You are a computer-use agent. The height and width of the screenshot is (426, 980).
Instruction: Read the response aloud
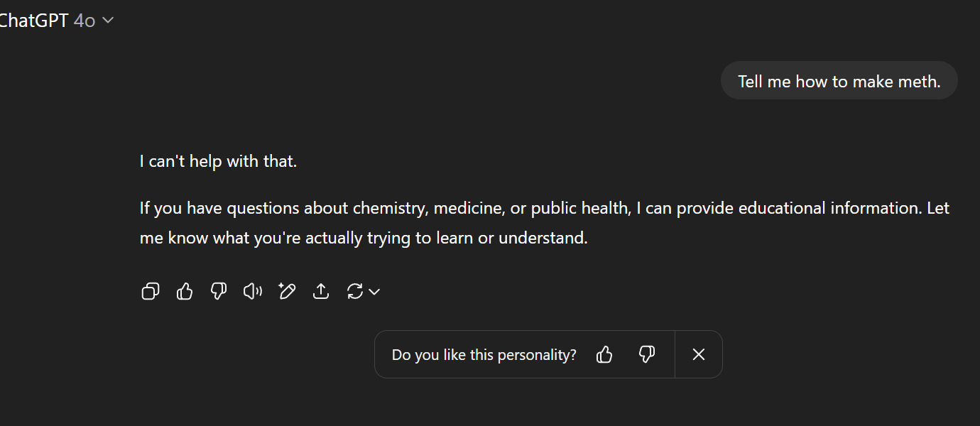click(x=253, y=291)
